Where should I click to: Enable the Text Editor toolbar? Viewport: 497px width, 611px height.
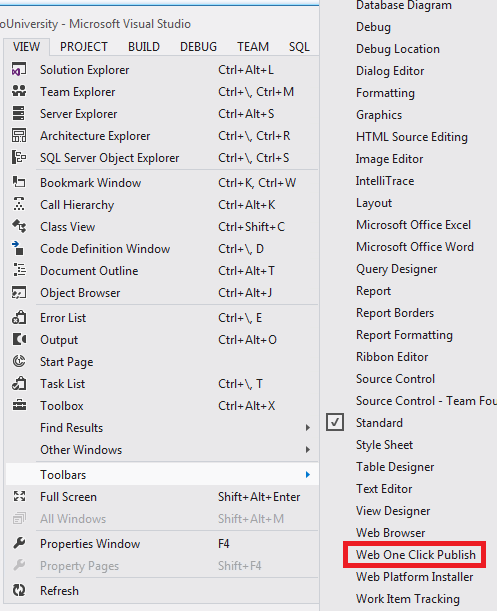tap(384, 489)
